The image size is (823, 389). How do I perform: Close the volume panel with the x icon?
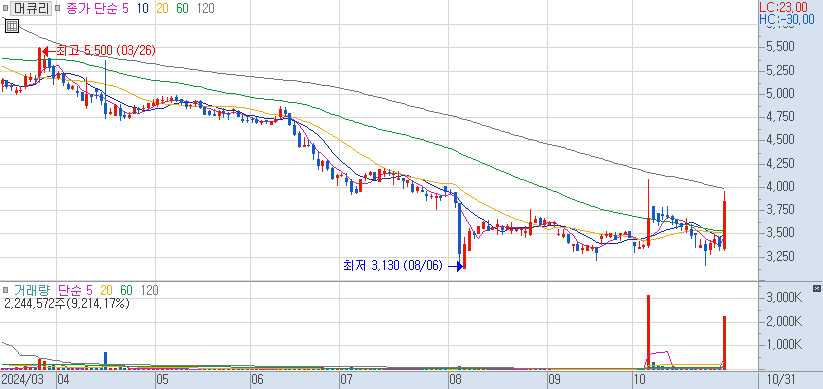(816, 288)
